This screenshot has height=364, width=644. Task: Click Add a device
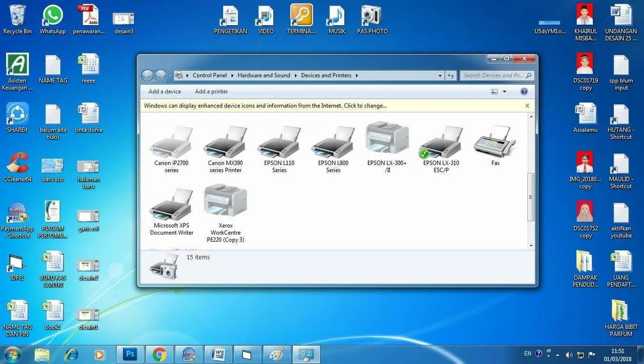point(165,92)
